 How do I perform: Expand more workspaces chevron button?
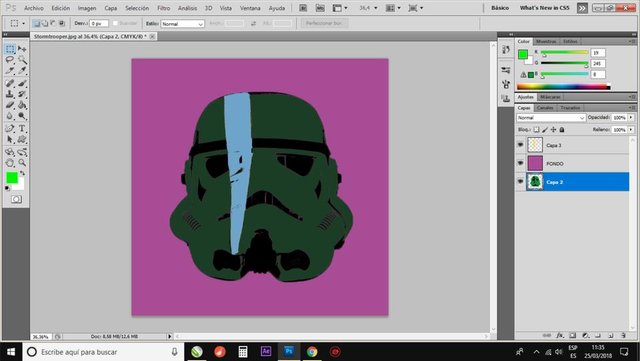582,8
